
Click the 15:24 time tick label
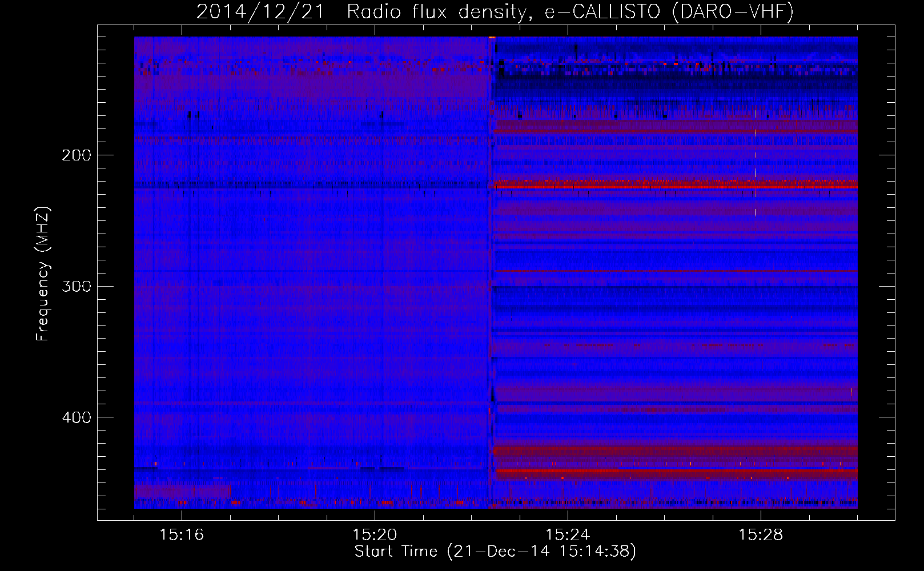point(568,534)
